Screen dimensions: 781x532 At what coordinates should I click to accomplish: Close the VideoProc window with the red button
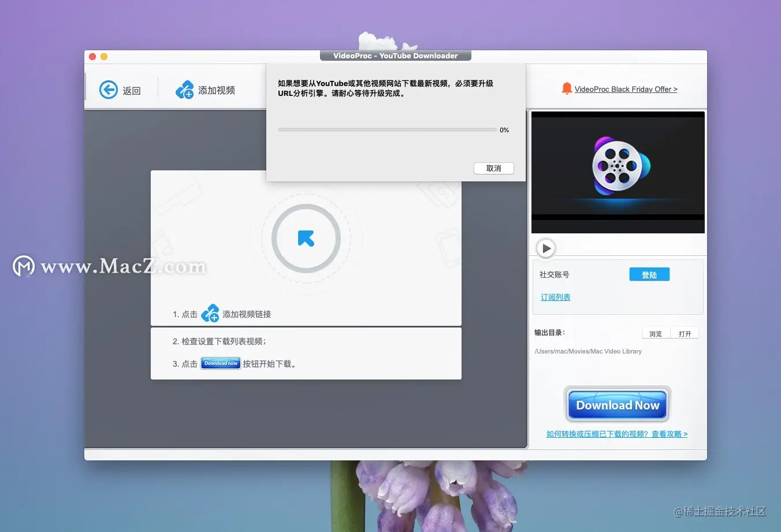point(92,57)
